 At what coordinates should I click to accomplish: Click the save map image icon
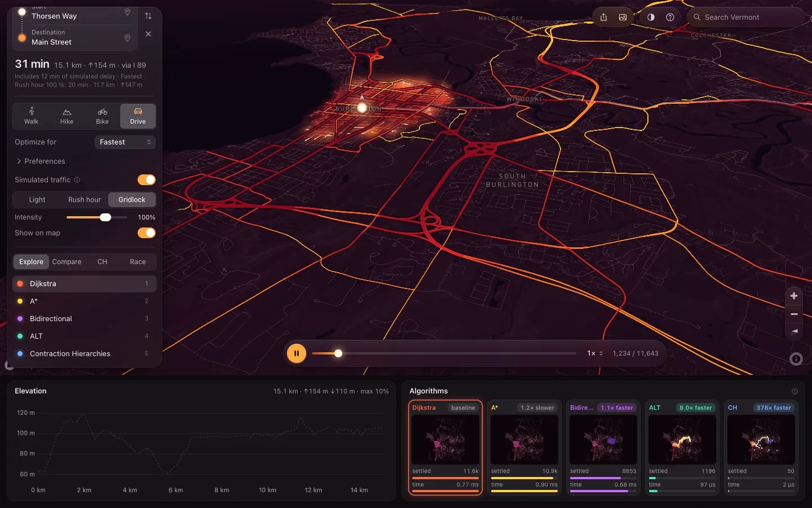click(x=623, y=17)
